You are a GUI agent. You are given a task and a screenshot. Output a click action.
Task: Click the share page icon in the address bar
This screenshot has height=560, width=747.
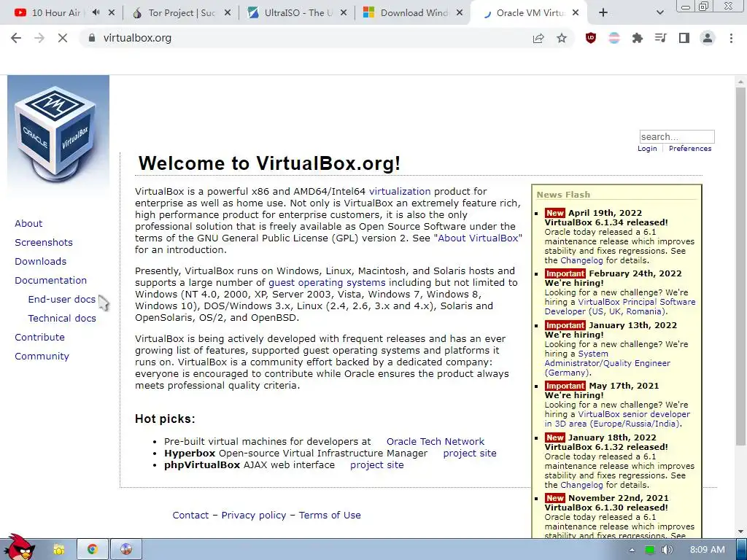coord(538,38)
